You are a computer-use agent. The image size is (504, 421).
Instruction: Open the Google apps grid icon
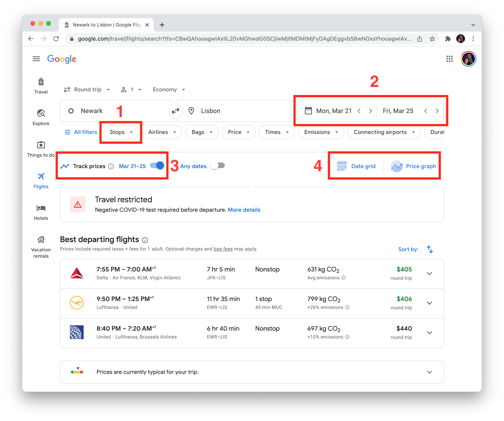coord(449,59)
